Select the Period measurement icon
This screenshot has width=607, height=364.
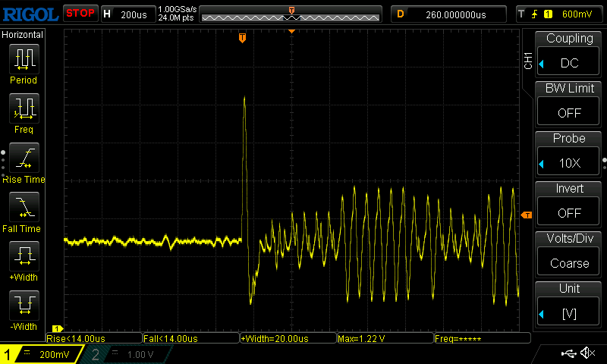pos(24,59)
